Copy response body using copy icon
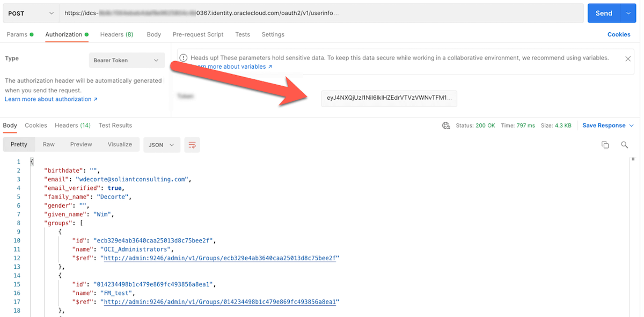The height and width of the screenshot is (317, 644). [605, 145]
